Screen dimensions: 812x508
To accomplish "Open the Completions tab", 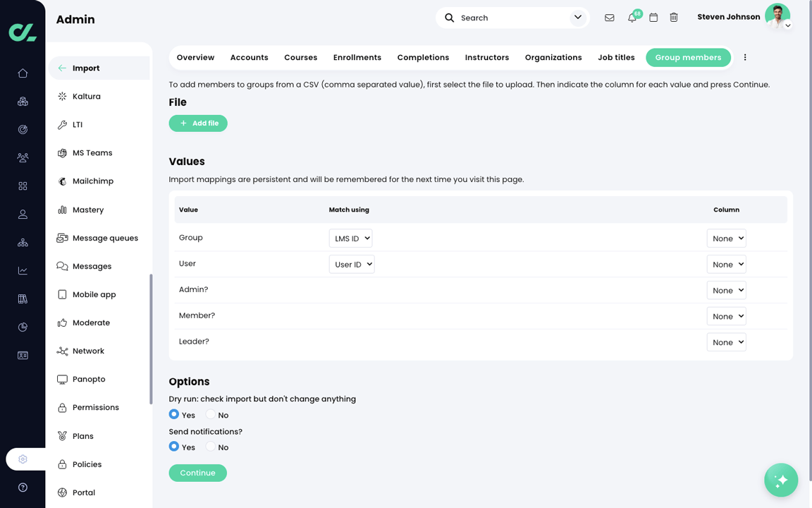I will 423,57.
